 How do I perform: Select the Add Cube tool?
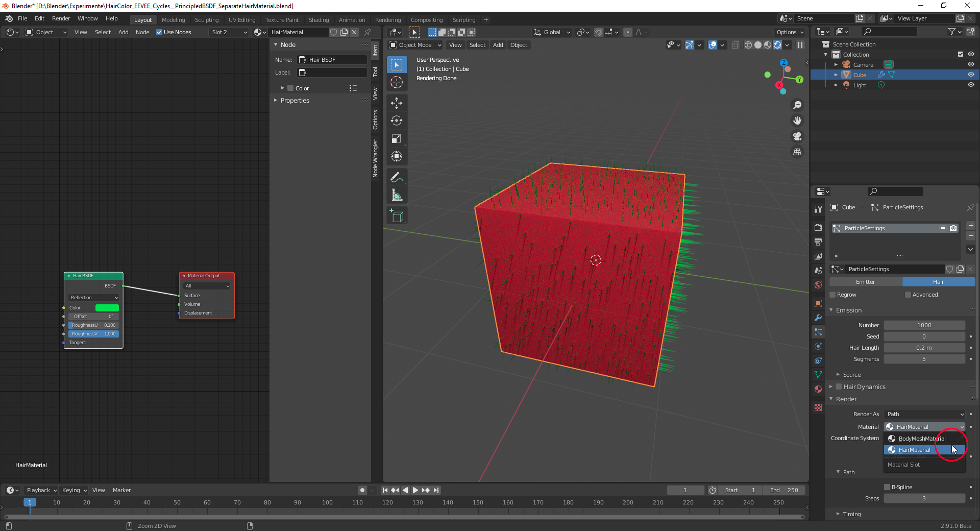(397, 216)
